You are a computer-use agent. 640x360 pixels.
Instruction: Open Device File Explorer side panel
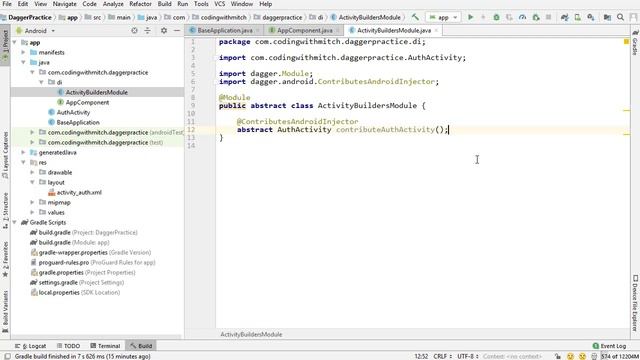point(635,302)
